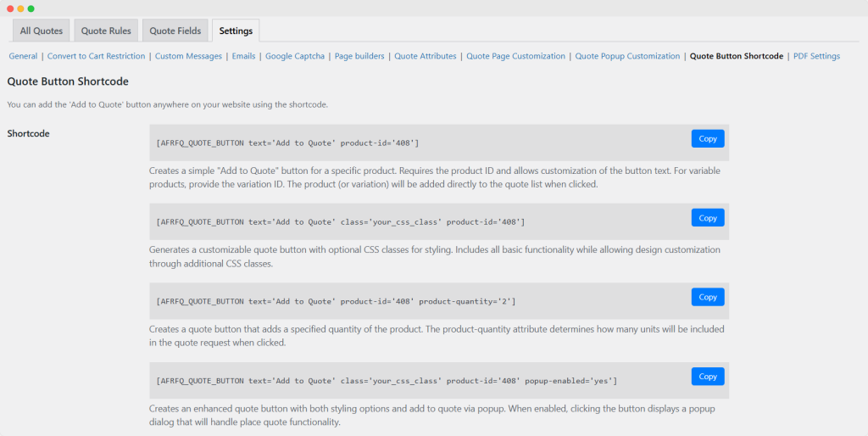Select the Settings tab
This screenshot has width=868, height=436.
click(x=236, y=31)
